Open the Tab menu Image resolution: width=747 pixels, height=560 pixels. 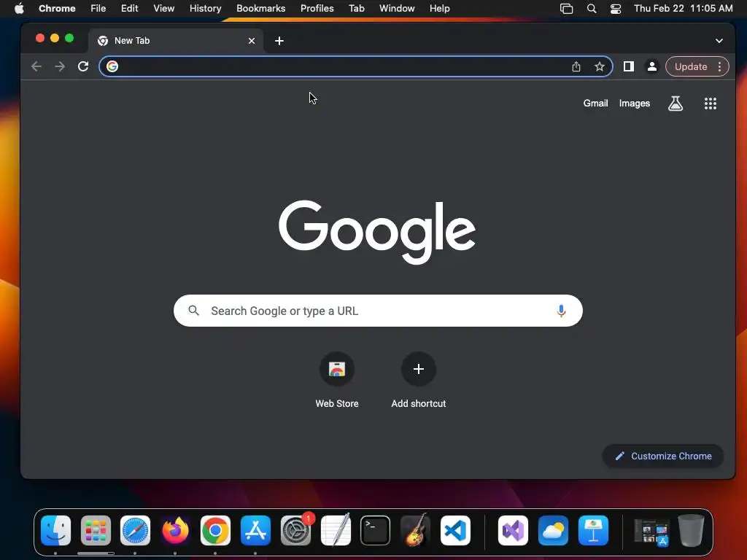click(x=356, y=8)
